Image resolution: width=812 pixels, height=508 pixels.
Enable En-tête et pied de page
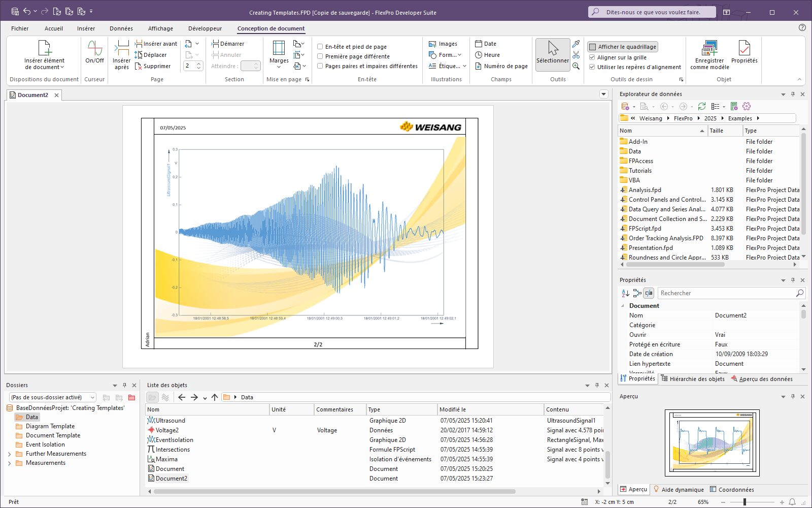(320, 47)
